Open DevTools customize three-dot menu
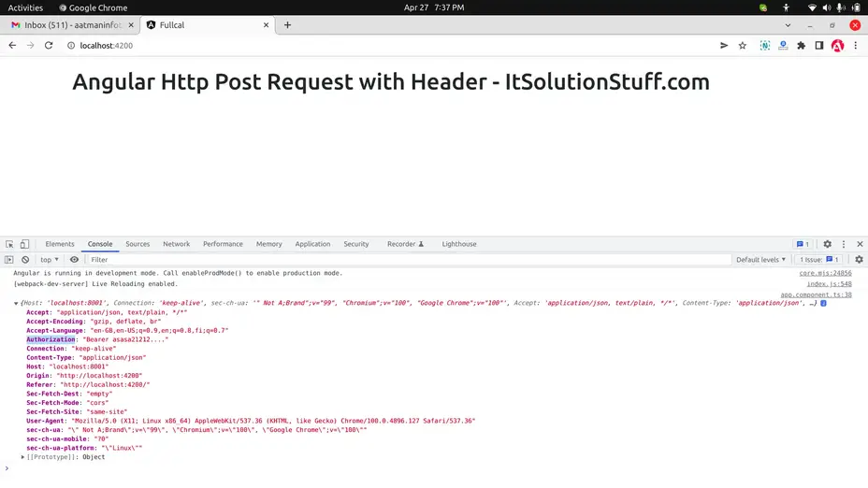 844,244
